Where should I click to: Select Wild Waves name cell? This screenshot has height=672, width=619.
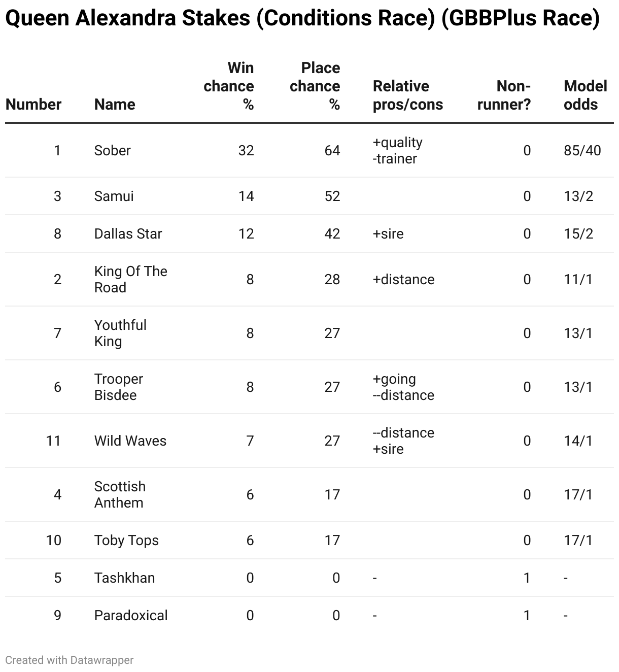[130, 441]
